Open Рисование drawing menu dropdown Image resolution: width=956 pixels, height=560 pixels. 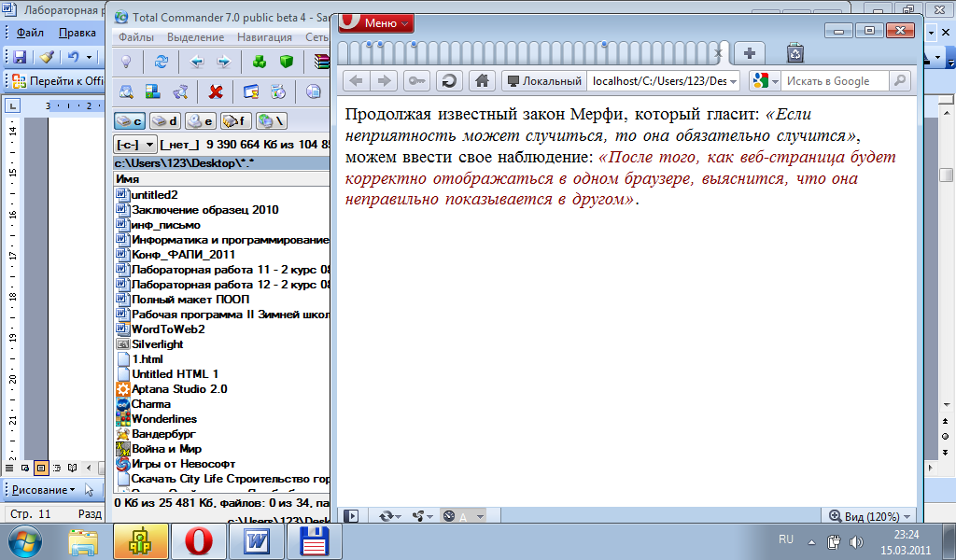click(43, 490)
